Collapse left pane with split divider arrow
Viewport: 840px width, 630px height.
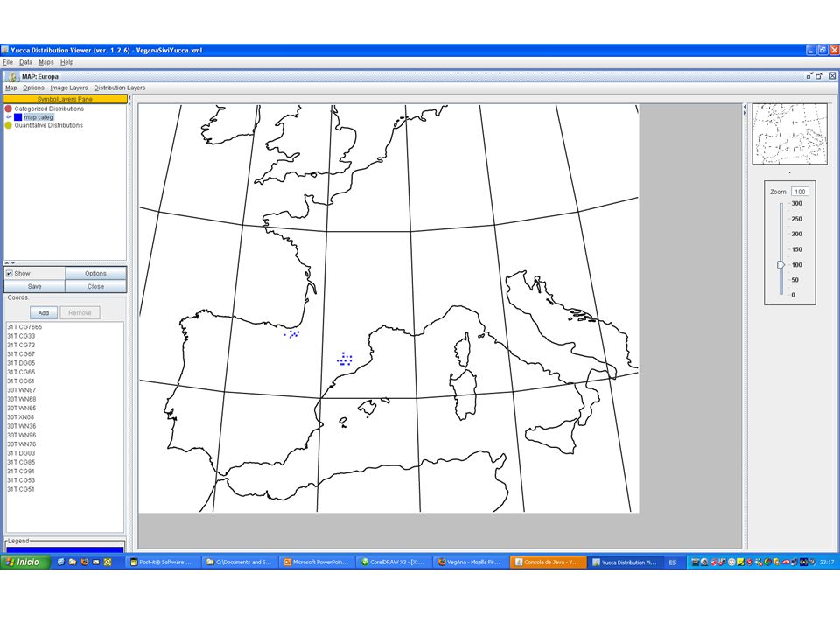(x=129, y=98)
